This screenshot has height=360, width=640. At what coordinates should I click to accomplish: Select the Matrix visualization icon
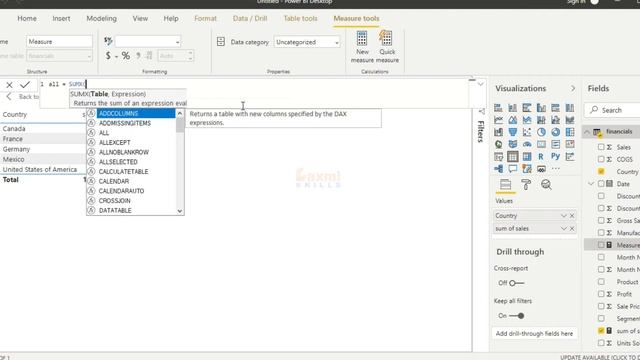pos(527,157)
